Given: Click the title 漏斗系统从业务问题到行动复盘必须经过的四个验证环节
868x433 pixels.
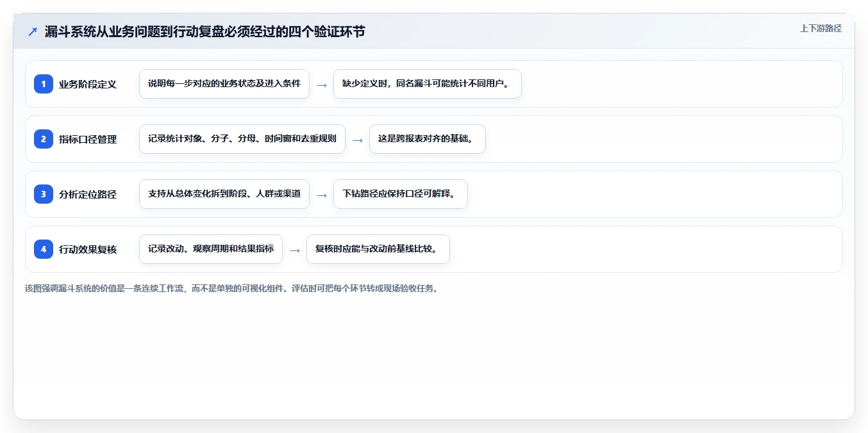Looking at the screenshot, I should coord(204,31).
